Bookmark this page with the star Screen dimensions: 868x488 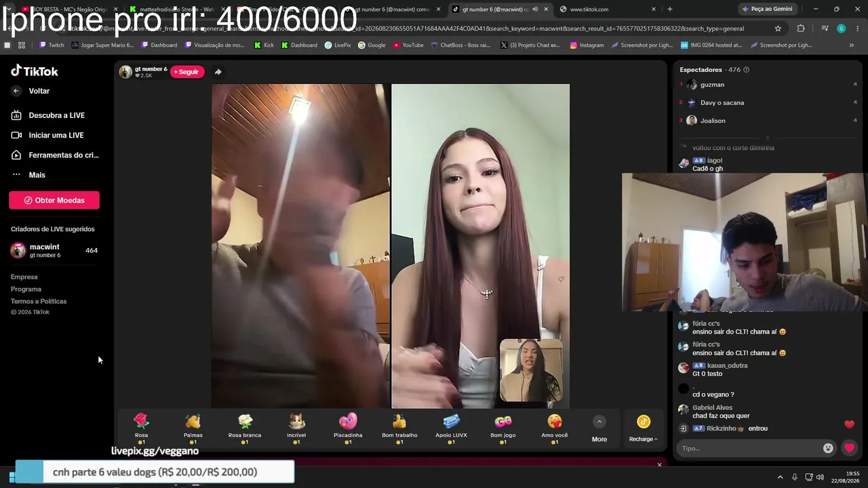pos(778,28)
